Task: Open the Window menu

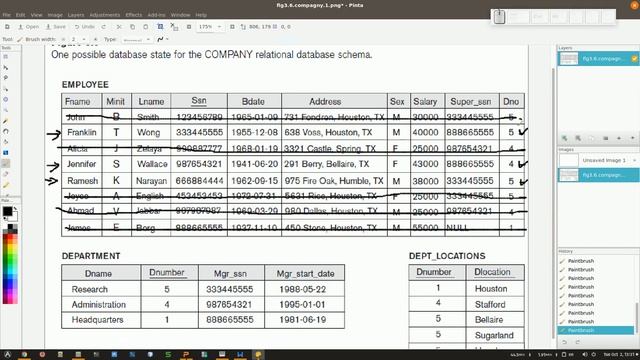Action: pos(180,15)
